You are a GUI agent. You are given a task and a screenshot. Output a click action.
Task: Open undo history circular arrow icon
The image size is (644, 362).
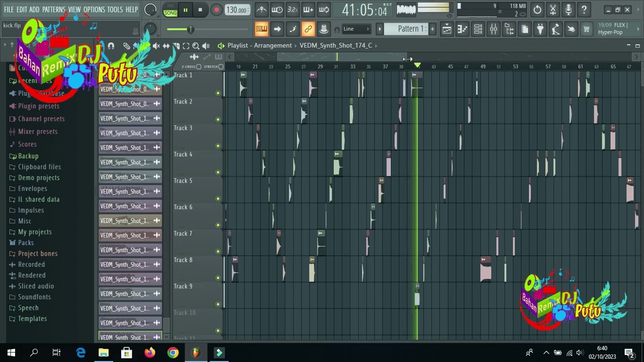click(537, 10)
